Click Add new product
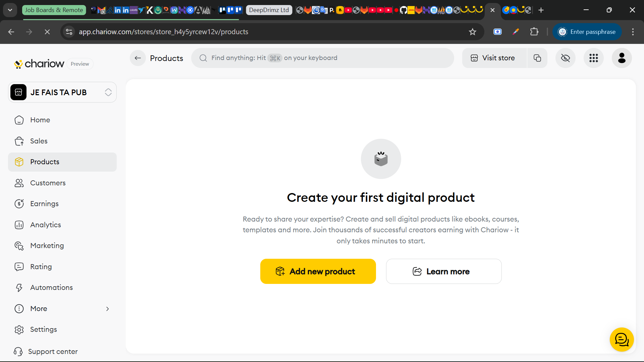 (x=318, y=271)
